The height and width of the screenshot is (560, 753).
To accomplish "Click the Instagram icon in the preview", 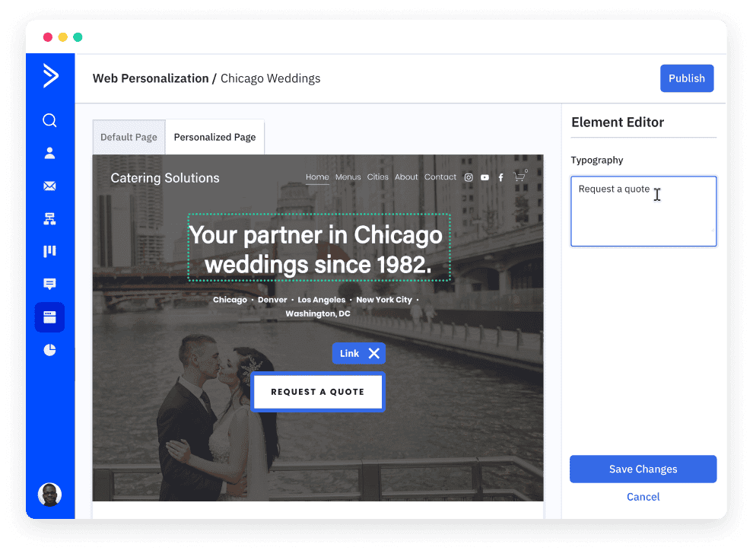I will (469, 177).
